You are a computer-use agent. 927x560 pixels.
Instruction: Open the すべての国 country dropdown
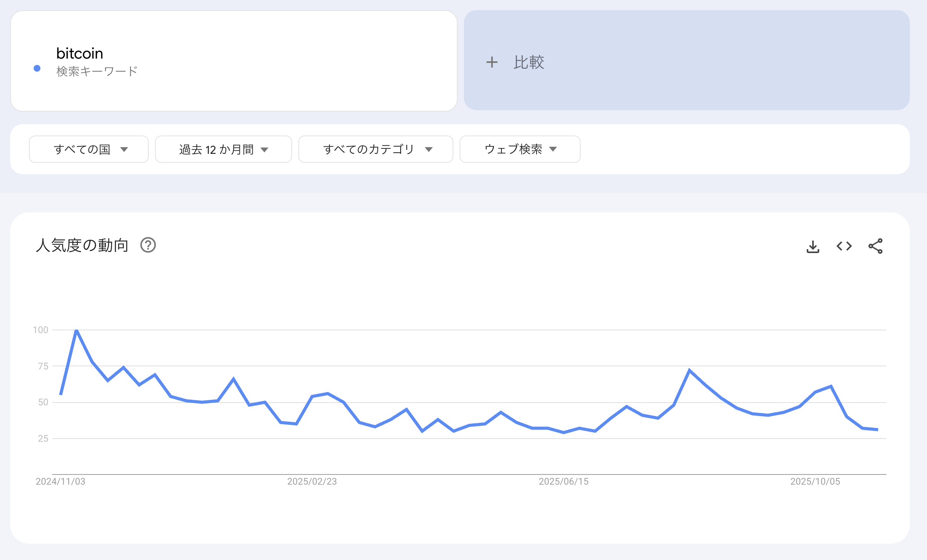[89, 149]
